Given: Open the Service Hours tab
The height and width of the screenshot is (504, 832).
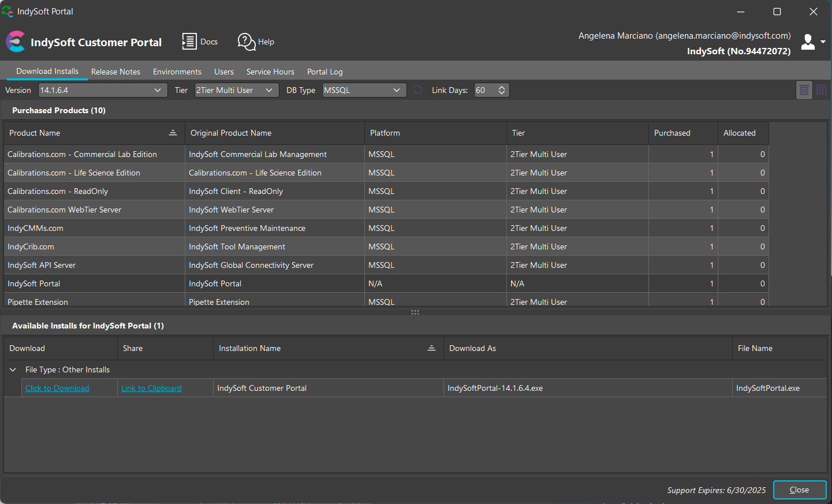Looking at the screenshot, I should [x=270, y=72].
